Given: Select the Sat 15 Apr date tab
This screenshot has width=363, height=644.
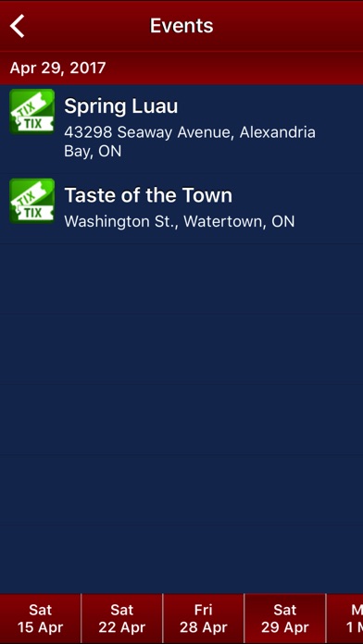Looking at the screenshot, I should coord(41,618).
